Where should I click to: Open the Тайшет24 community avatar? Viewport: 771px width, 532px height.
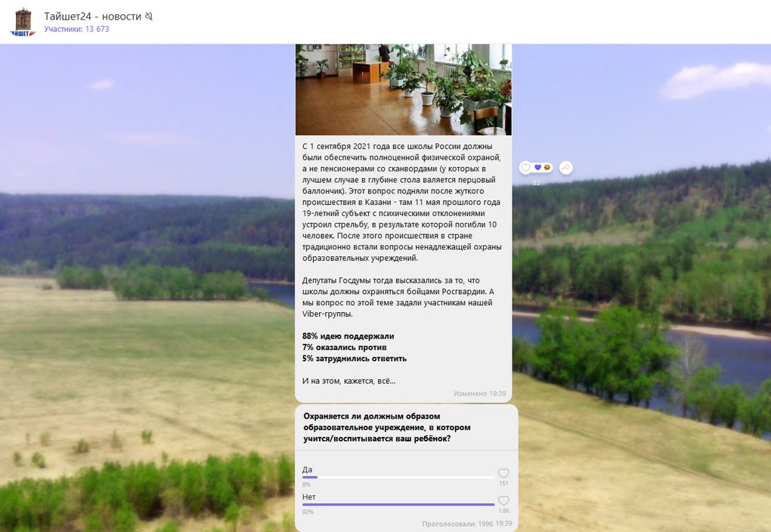click(23, 22)
